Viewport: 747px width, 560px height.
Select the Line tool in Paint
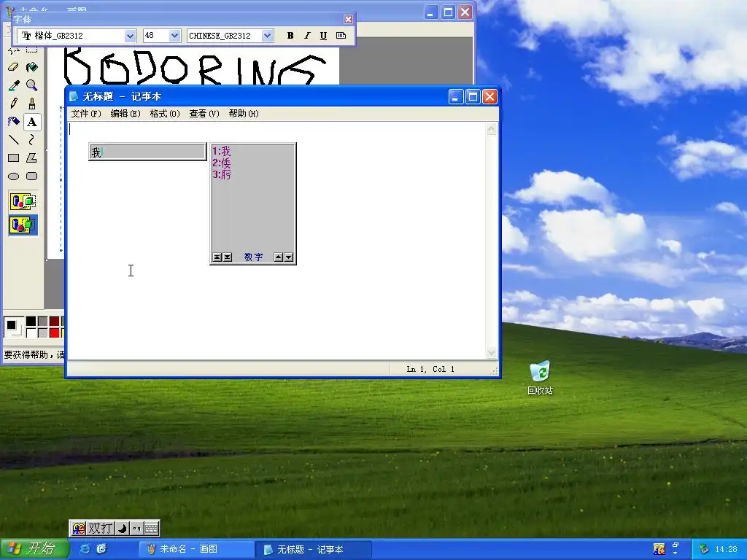click(13, 139)
